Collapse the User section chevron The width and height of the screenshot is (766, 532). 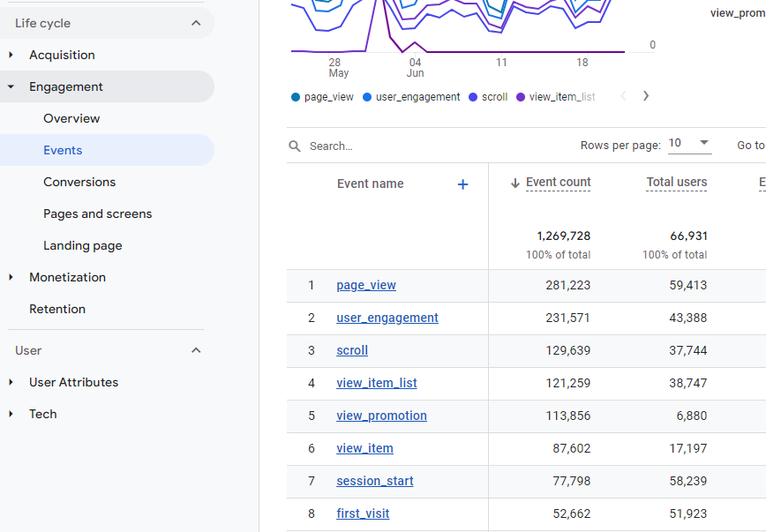196,350
